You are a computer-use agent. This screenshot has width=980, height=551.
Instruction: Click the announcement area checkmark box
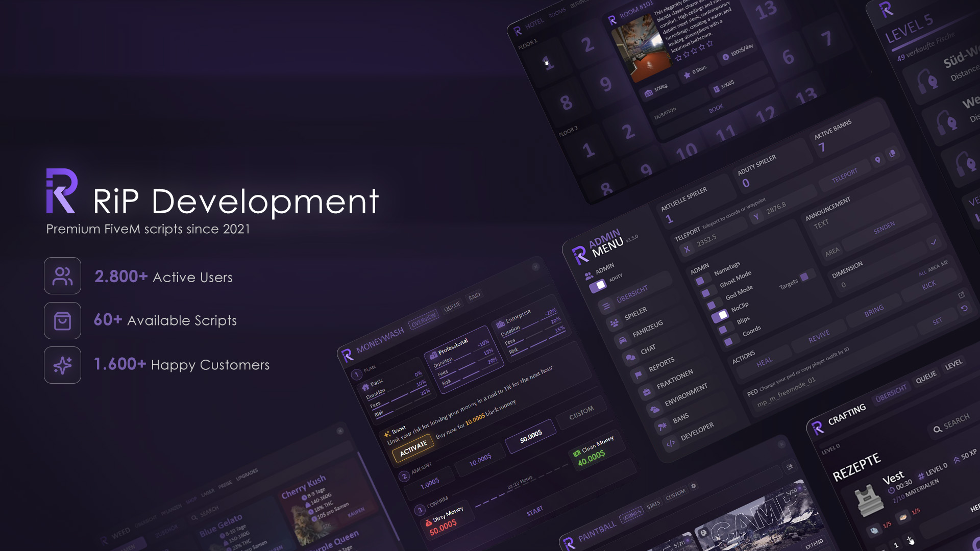click(x=934, y=242)
